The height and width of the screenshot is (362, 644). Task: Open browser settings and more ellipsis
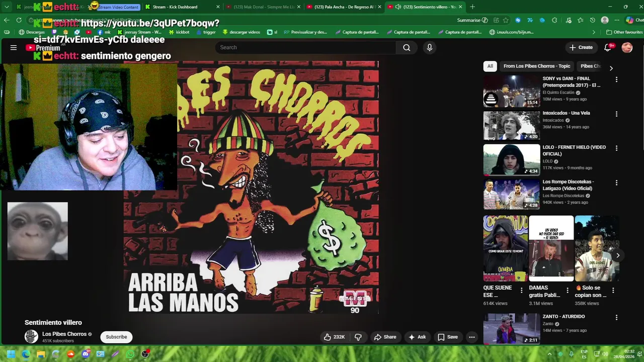pyautogui.click(x=617, y=20)
